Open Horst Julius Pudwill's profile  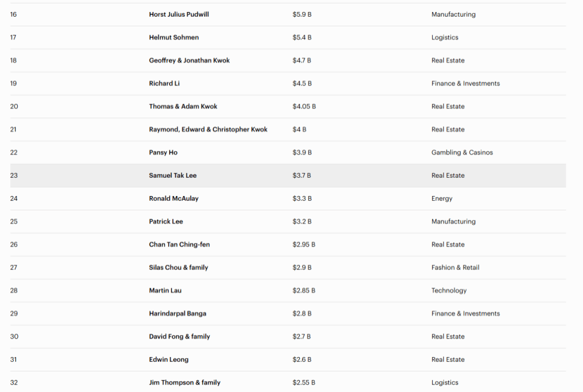coord(179,14)
